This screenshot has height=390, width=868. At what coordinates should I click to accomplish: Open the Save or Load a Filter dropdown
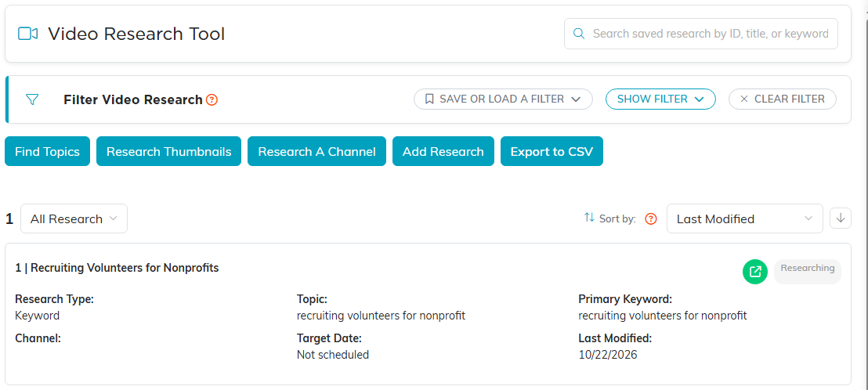tap(503, 99)
